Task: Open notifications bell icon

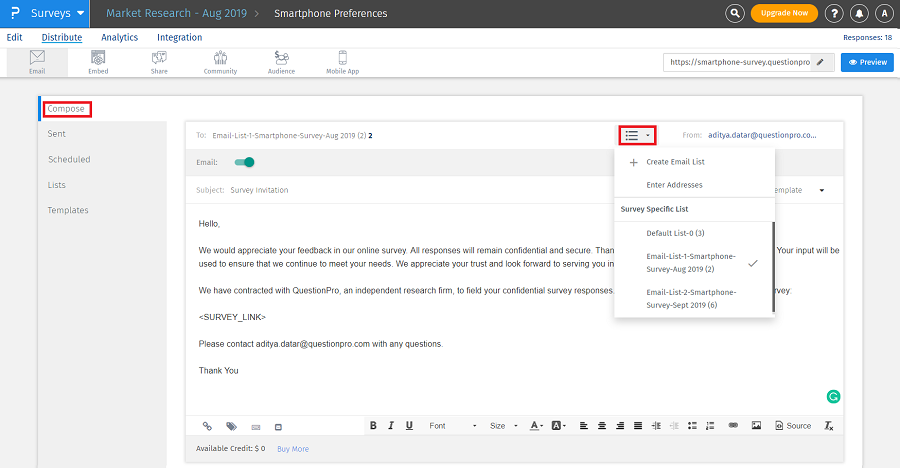Action: click(859, 13)
